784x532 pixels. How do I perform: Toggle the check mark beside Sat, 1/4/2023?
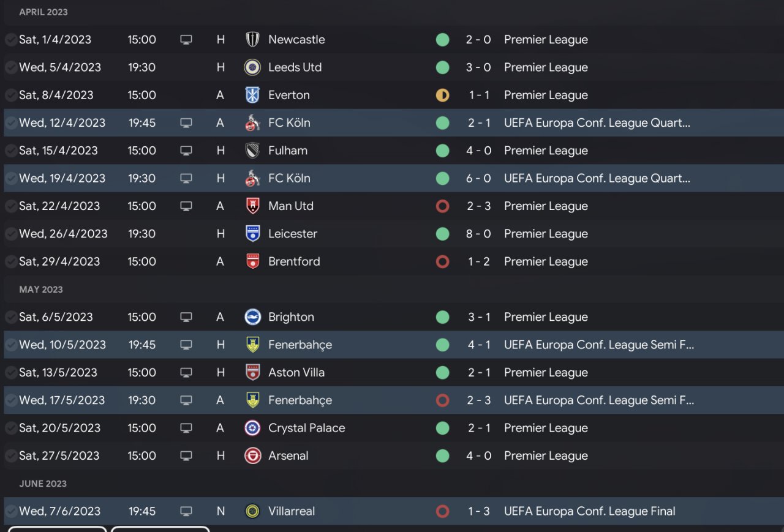(11, 40)
